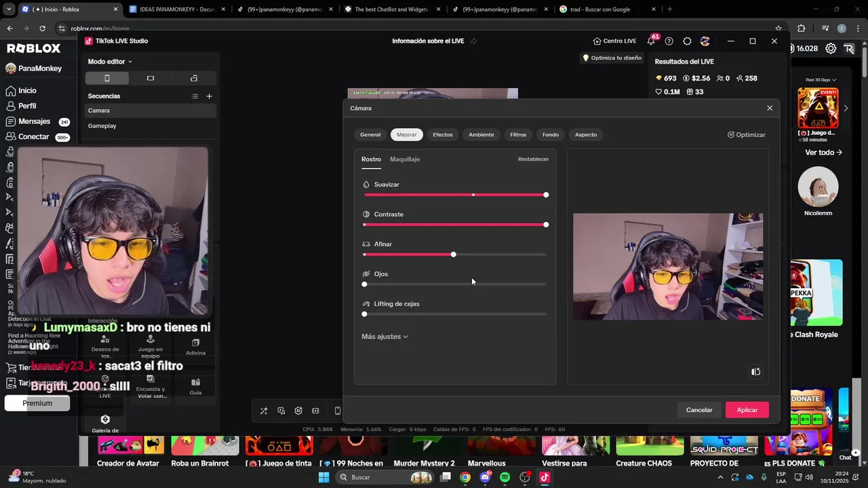Open OBS from the taskbar

click(525, 477)
